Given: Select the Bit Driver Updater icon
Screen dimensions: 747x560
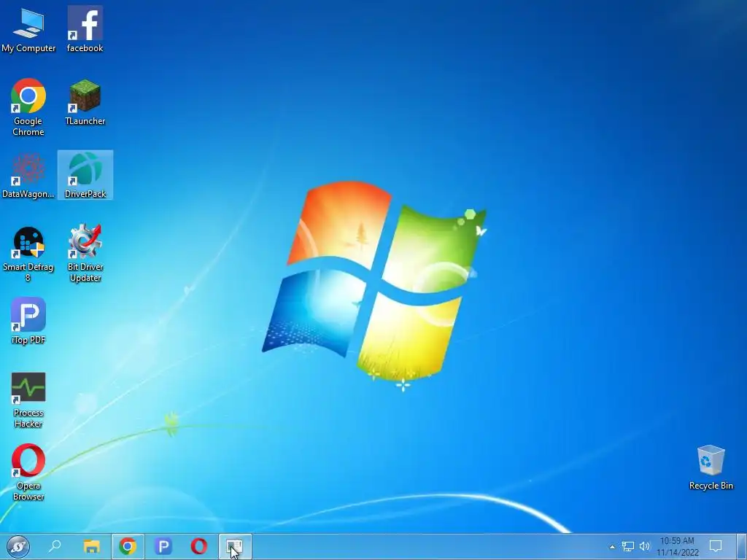Looking at the screenshot, I should [x=85, y=253].
